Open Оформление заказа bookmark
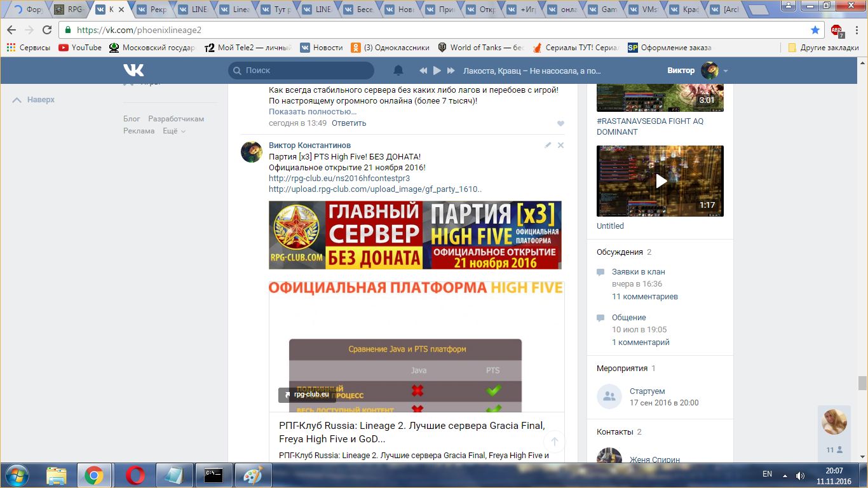The image size is (868, 488). click(x=670, y=48)
